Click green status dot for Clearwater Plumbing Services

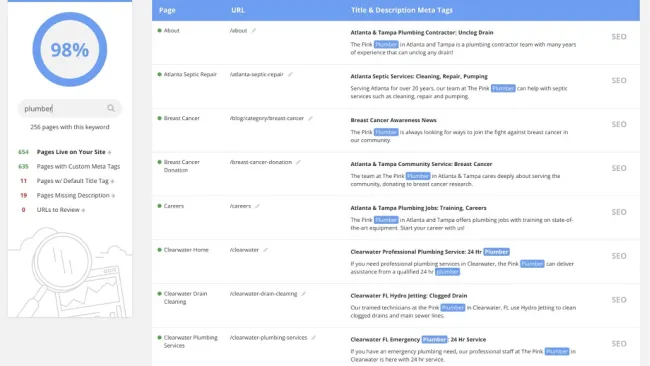point(160,337)
